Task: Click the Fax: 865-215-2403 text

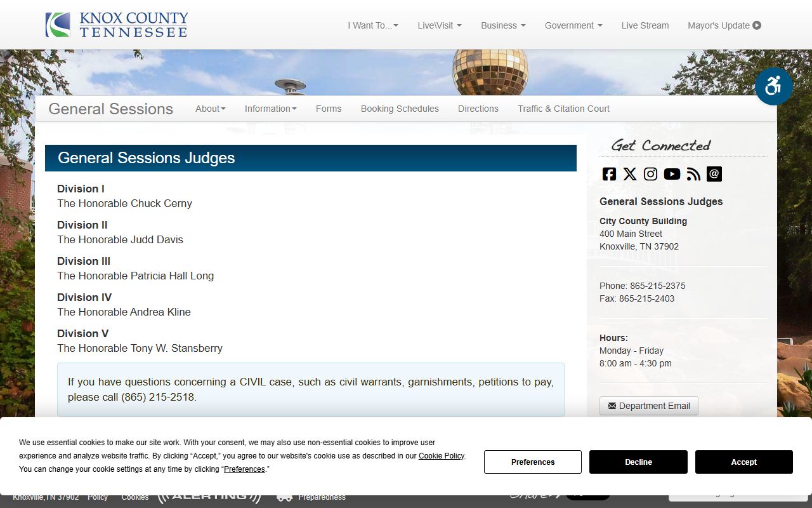Action: click(x=637, y=298)
